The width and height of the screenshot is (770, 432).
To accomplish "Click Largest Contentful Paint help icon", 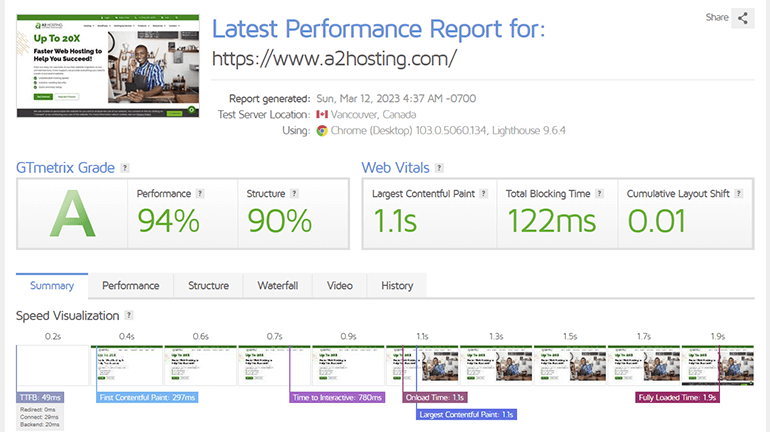I will tap(484, 193).
